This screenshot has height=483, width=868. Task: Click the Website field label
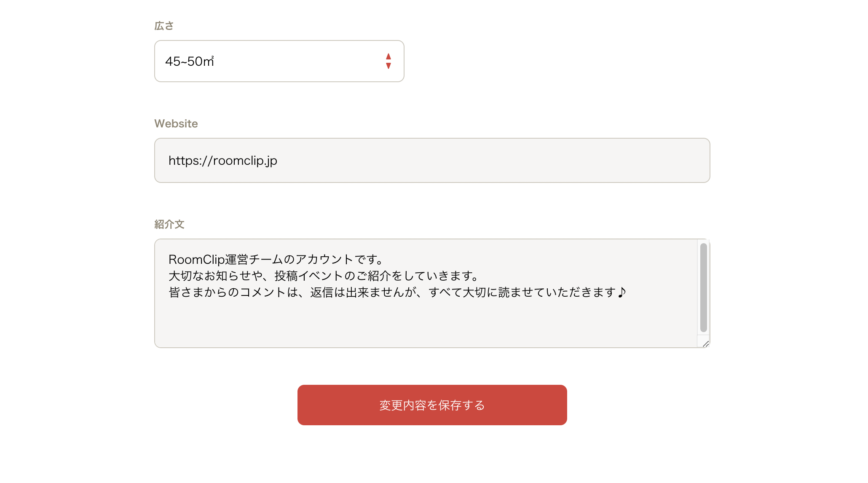tap(176, 123)
